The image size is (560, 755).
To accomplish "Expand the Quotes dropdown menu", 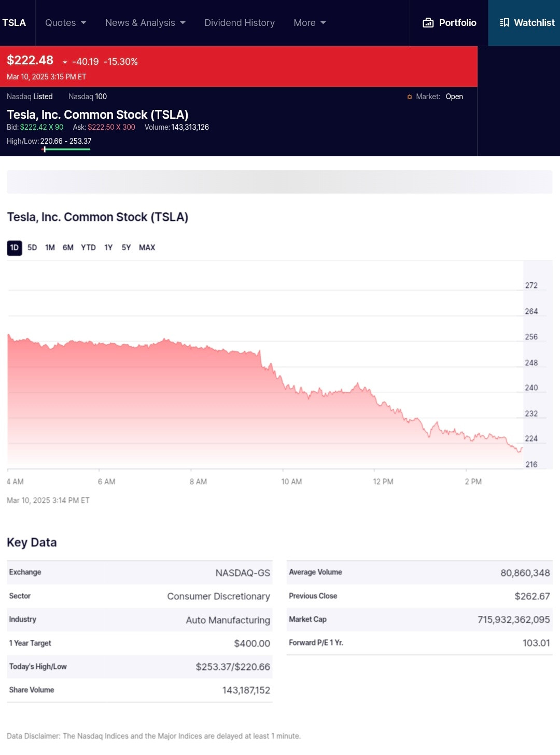I will coord(65,23).
